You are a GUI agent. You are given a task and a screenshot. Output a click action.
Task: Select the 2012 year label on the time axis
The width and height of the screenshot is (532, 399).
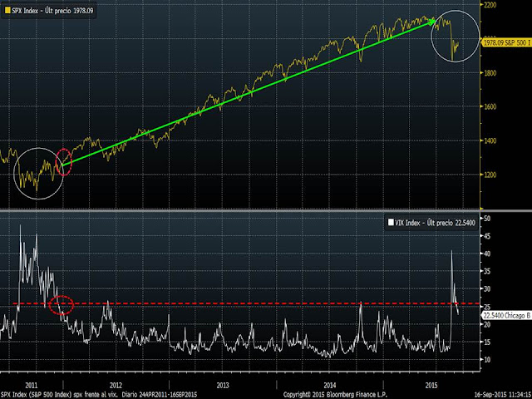point(116,386)
